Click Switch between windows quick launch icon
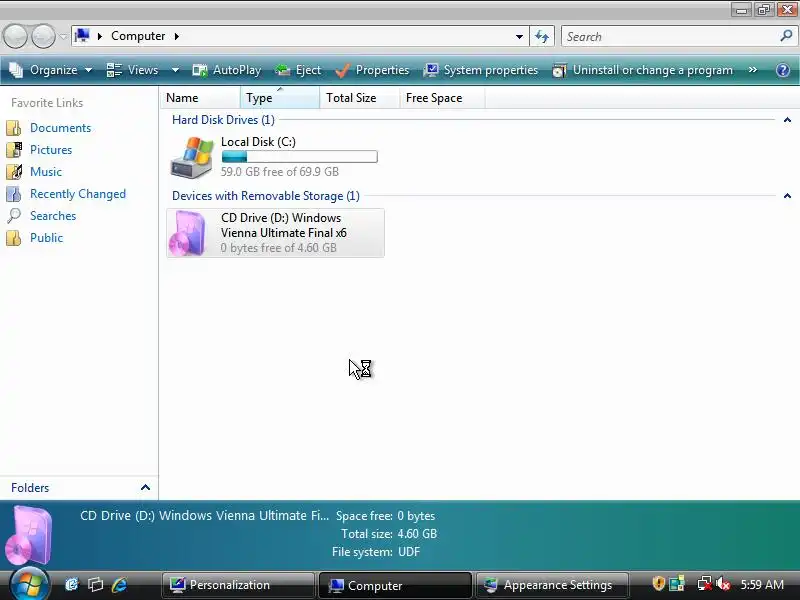 [x=95, y=584]
